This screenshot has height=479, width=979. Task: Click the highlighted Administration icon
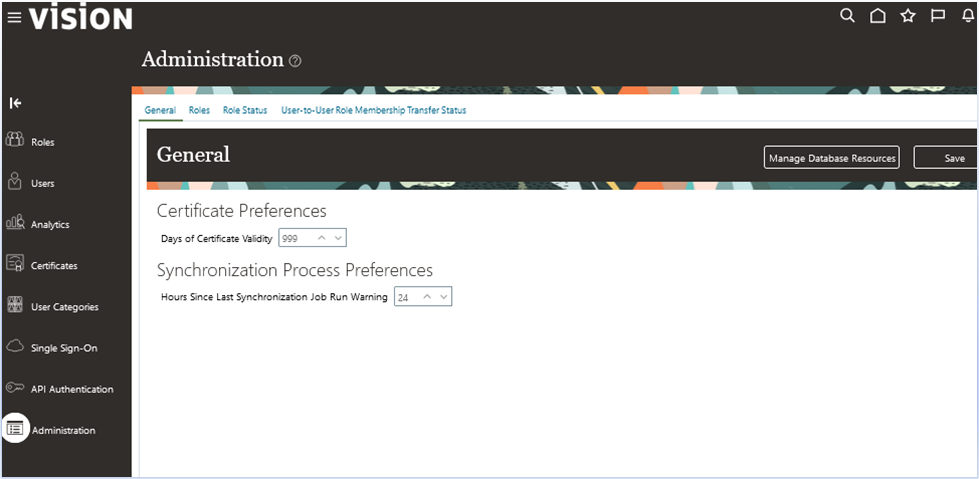[15, 428]
